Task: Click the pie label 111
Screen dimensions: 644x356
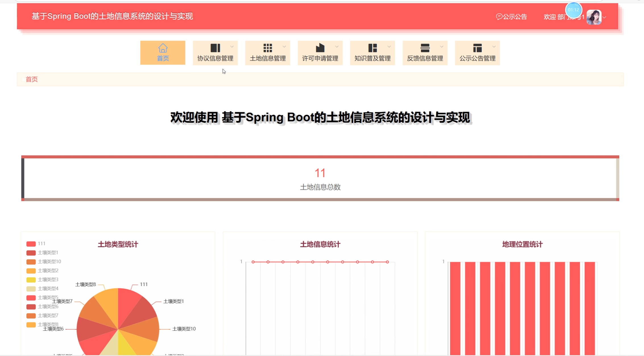Action: pyautogui.click(x=144, y=284)
